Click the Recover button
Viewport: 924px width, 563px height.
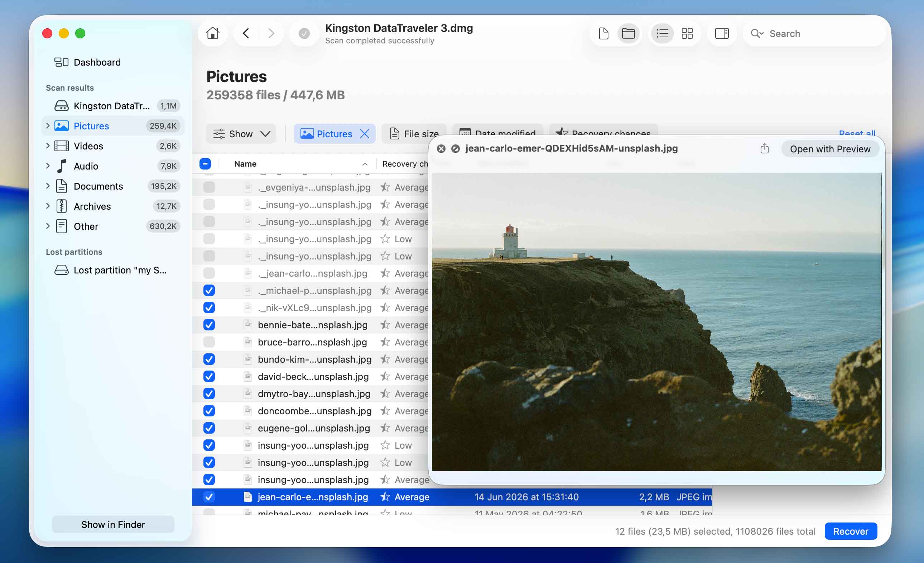pyautogui.click(x=851, y=531)
